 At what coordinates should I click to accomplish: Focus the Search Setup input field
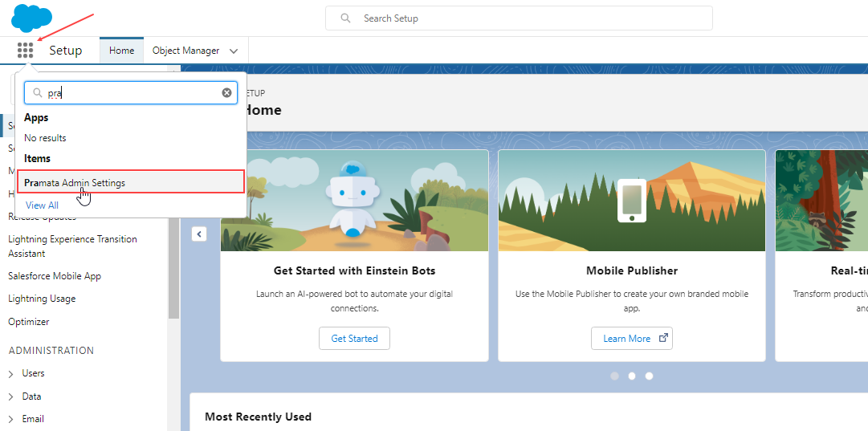coord(519,18)
